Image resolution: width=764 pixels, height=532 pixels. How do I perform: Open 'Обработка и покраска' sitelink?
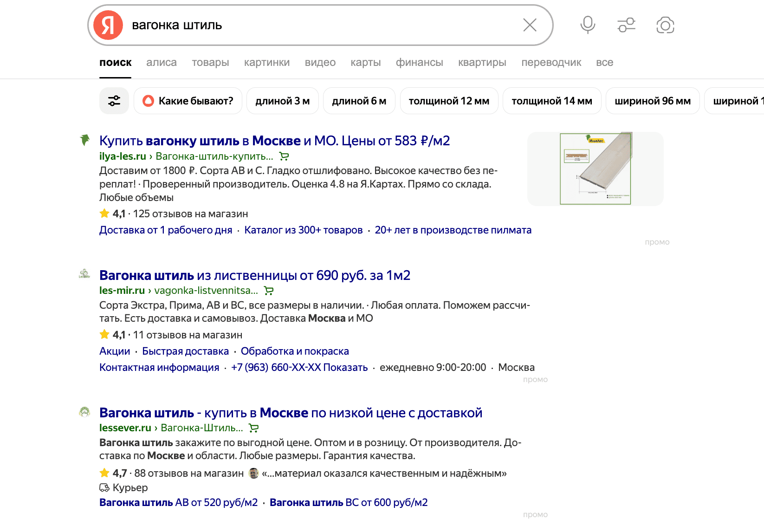(295, 351)
